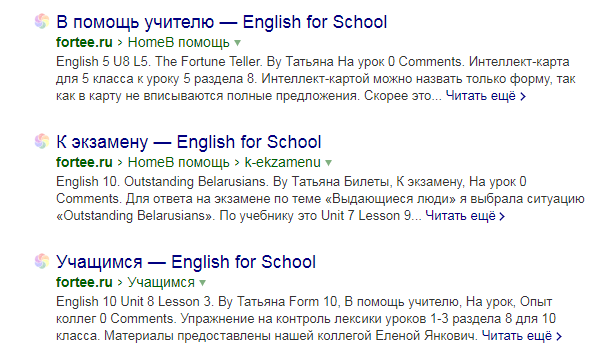Image resolution: width=616 pixels, height=363 pixels.
Task: Click favicon beside 'К экзамену' result
Action: click(42, 141)
